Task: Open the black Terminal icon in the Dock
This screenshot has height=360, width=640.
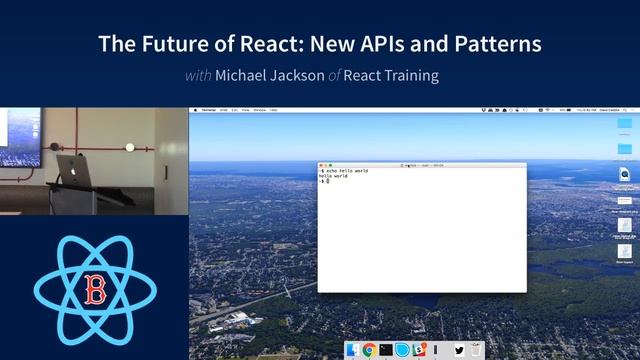Action: [386, 350]
